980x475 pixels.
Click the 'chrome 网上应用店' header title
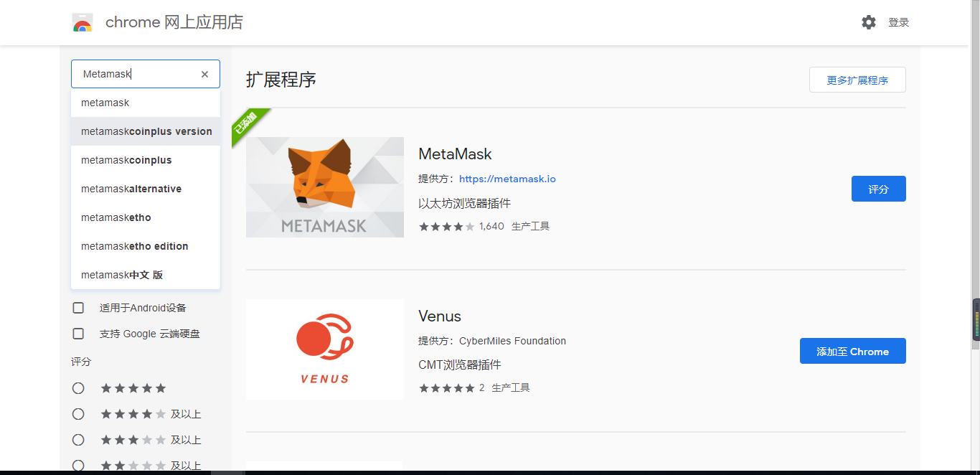click(174, 22)
